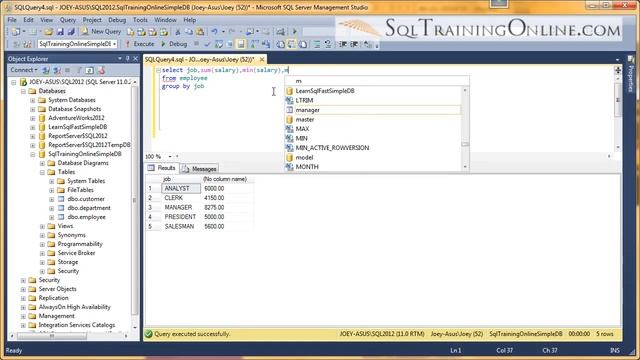Switch to Results to File
This screenshot has height=360, width=640.
pyautogui.click(x=302, y=44)
